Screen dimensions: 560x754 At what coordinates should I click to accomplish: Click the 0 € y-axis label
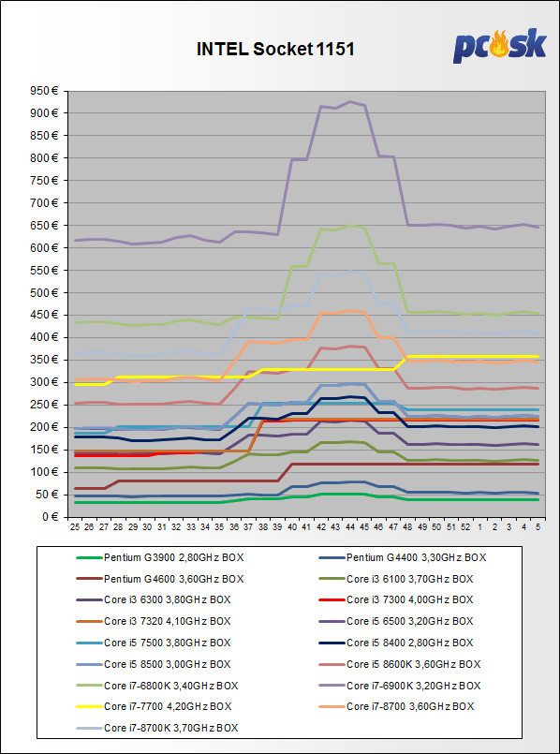[x=52, y=517]
